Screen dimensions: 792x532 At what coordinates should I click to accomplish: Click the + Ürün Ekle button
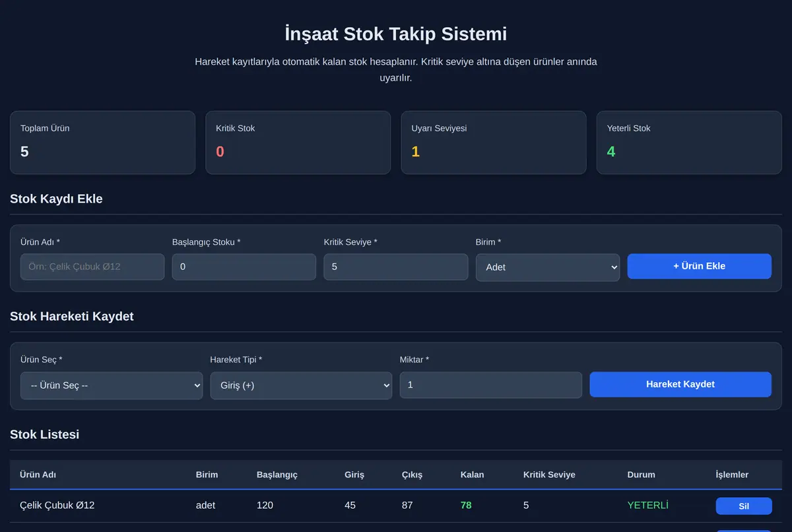coord(700,266)
